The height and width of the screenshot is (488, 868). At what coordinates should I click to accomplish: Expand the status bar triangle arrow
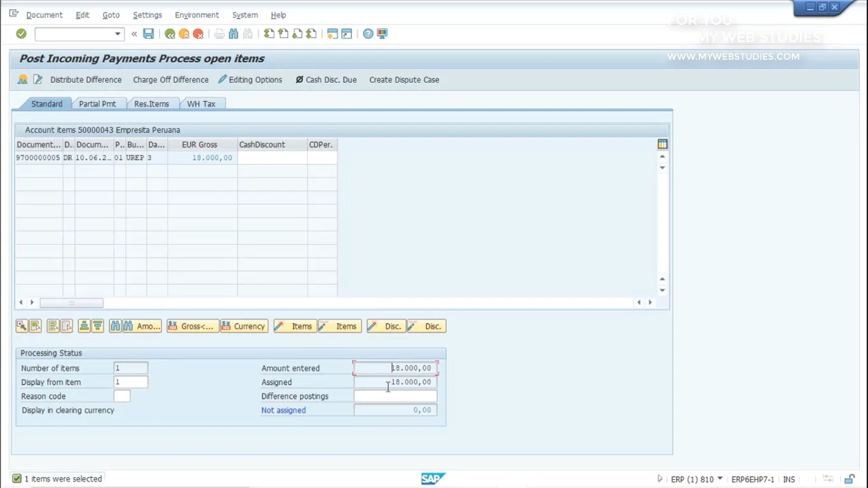coord(660,479)
